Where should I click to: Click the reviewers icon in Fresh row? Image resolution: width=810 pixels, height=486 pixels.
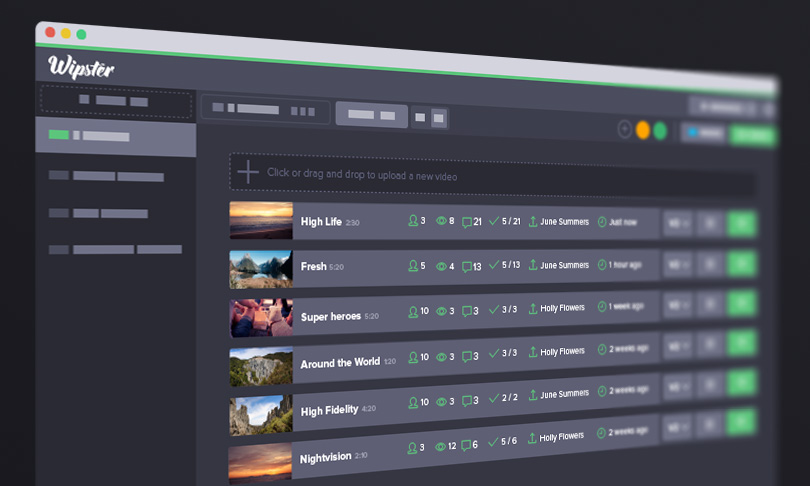pyautogui.click(x=413, y=266)
